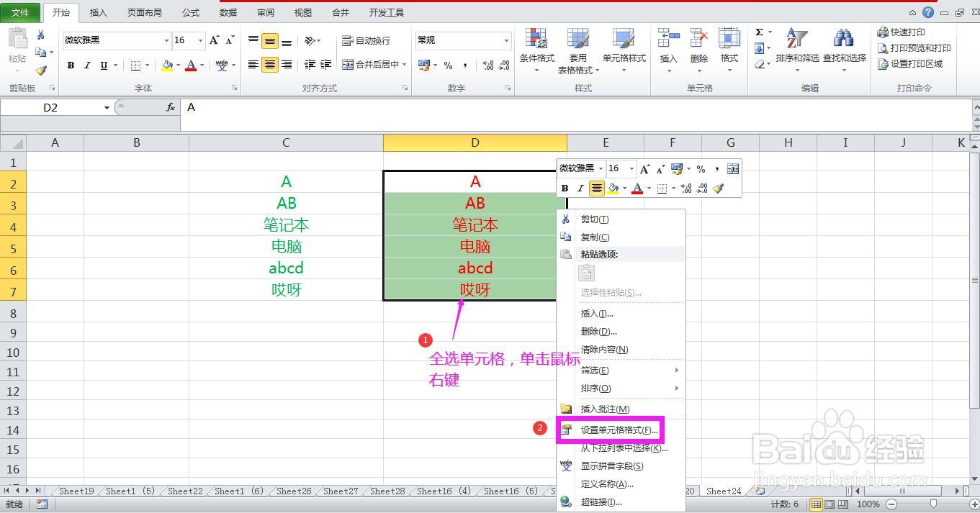Click the ribbon Borders icon
The width and height of the screenshot is (980, 513).
click(x=136, y=65)
